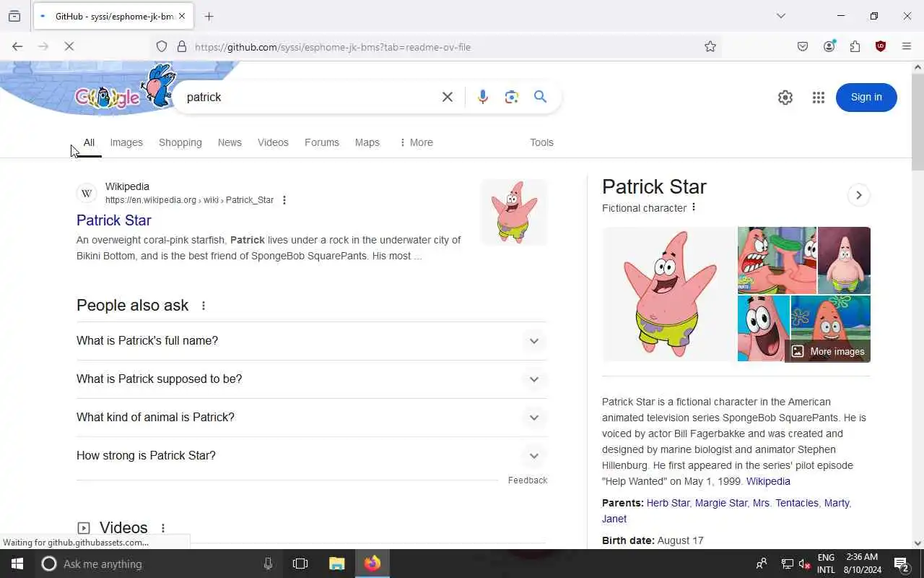
Task: Start voice search with microphone icon
Action: click(x=483, y=97)
